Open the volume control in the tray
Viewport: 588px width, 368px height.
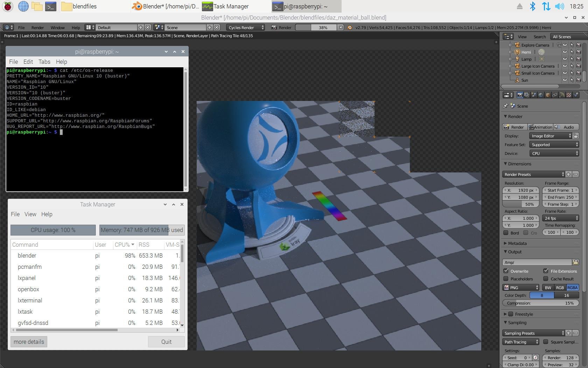[560, 6]
